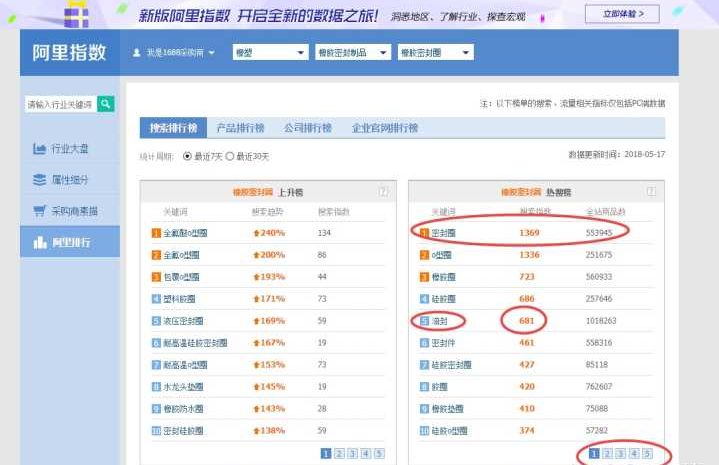Click help icon on 上升榜 panel
Screen dimensions: 719x465
[383, 192]
